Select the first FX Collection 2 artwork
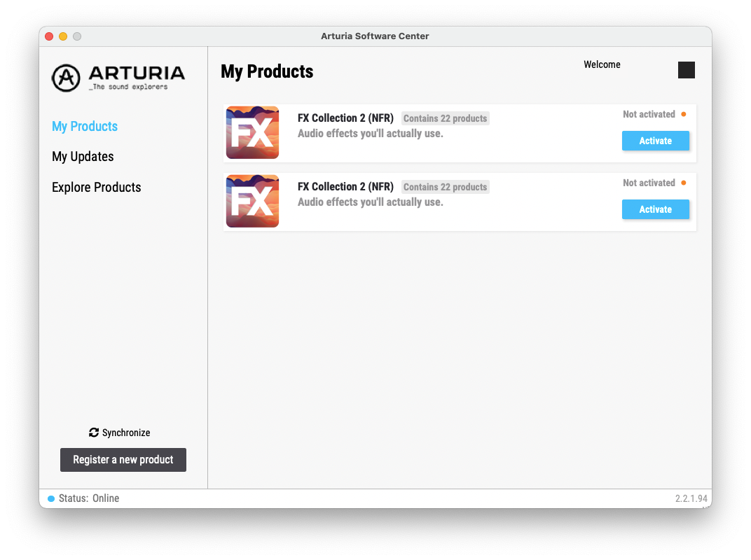Viewport: 751px width, 560px height. [x=252, y=132]
